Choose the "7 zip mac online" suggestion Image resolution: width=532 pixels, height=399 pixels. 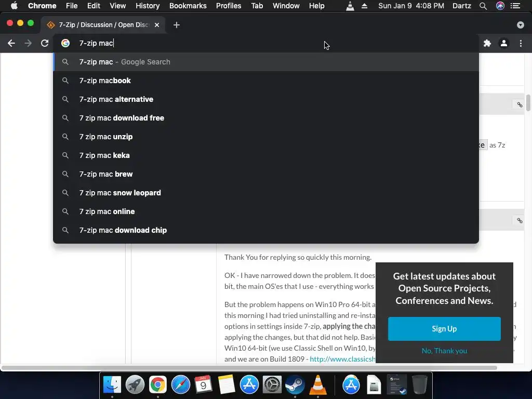[x=266, y=211]
